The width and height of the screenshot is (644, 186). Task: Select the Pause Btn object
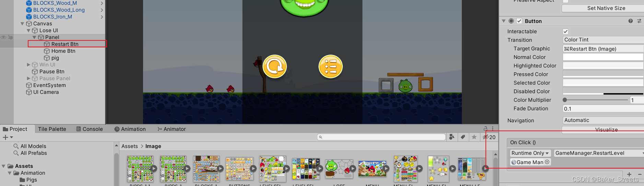(x=48, y=72)
